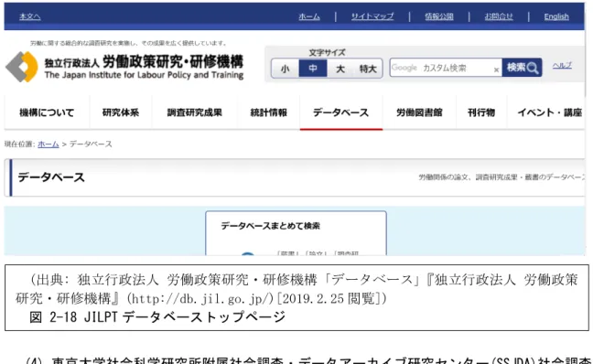The width and height of the screenshot is (593, 364).
Task: Clear the search box with the x icon
Action: click(496, 70)
